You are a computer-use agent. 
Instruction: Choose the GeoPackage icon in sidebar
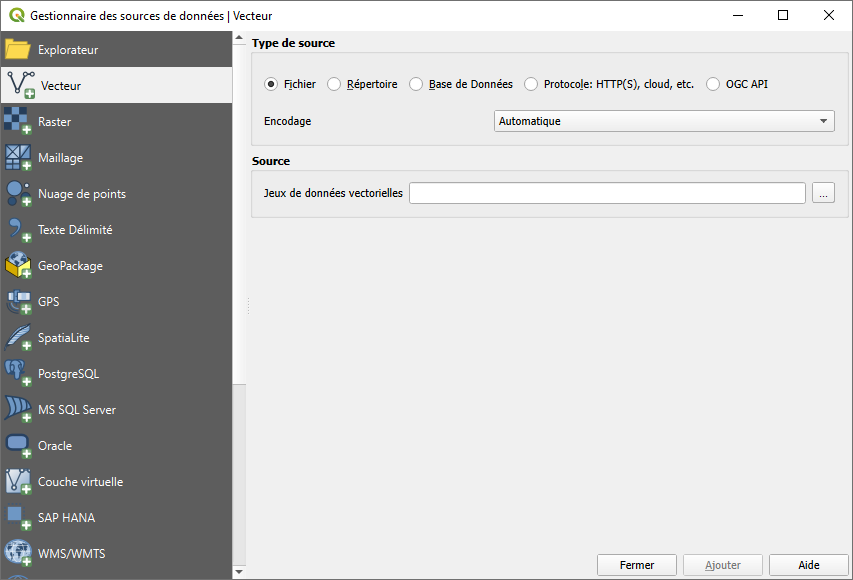point(18,266)
